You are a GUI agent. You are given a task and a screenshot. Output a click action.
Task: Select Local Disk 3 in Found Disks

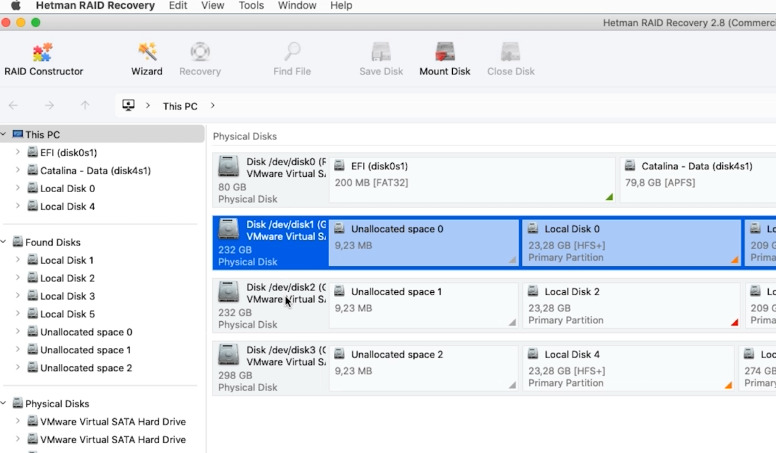[x=67, y=296]
